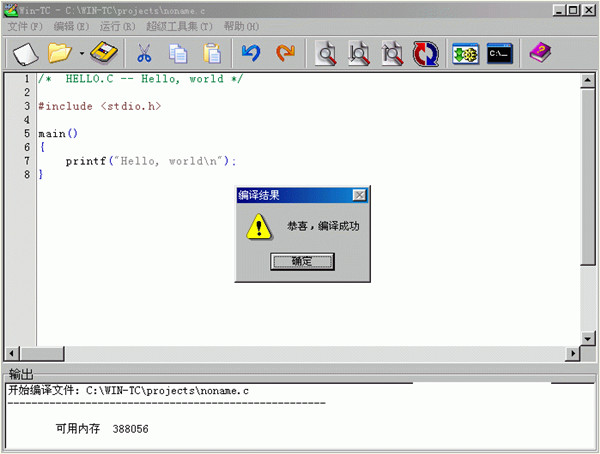Maximize the Win-TC window
This screenshot has height=454, width=600.
pyautogui.click(x=573, y=10)
